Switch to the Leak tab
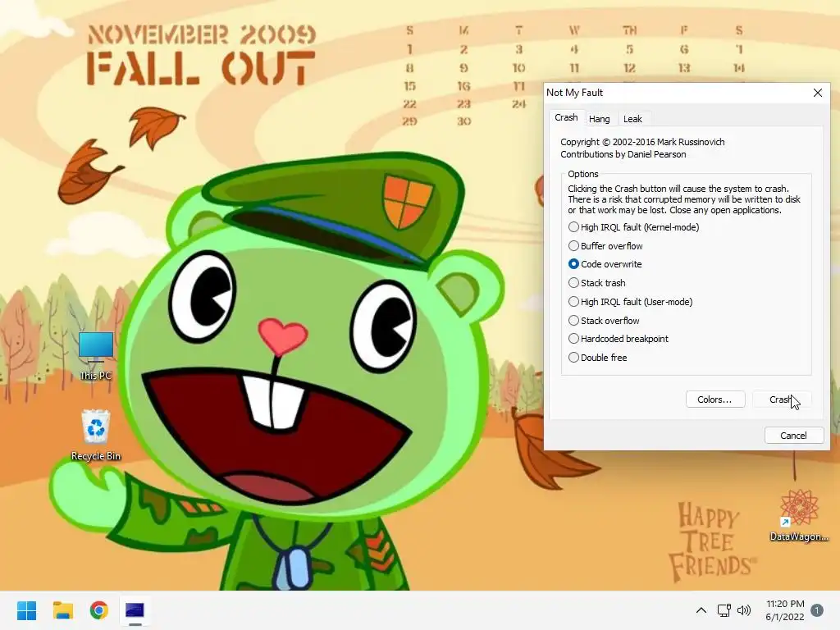Image resolution: width=840 pixels, height=630 pixels. coord(632,119)
